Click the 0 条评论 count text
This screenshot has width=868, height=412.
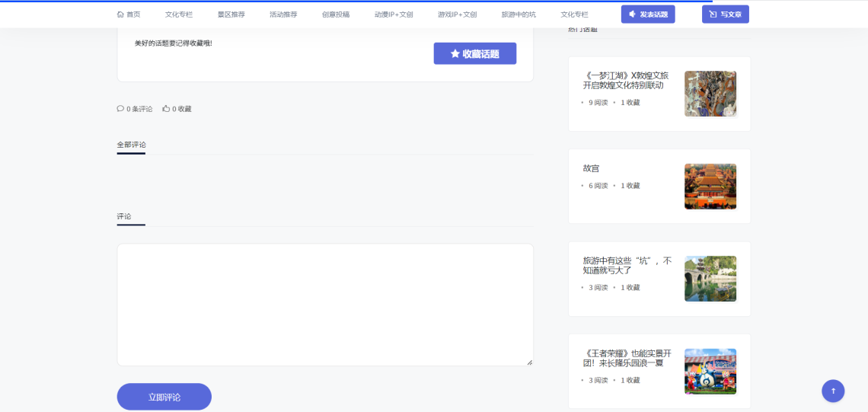[x=139, y=109]
